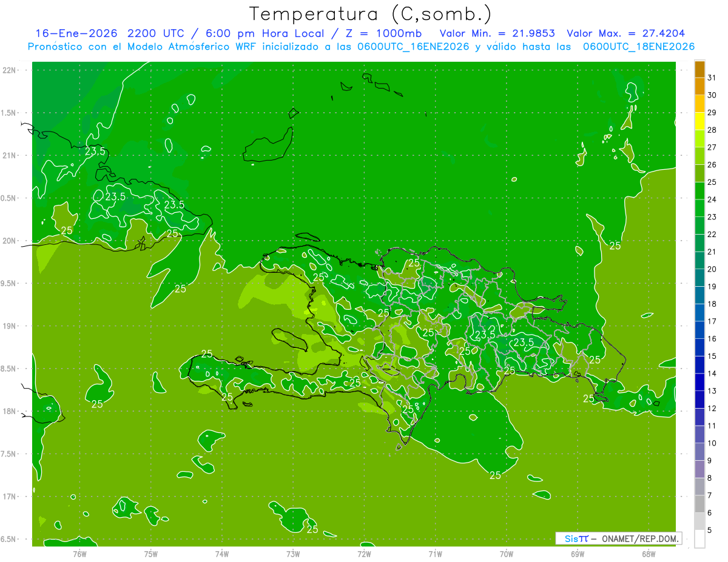This screenshot has width=728, height=562.
Task: Click the "SisPi - ONAMET/REP.DOM." credit label
Action: pyautogui.click(x=619, y=538)
